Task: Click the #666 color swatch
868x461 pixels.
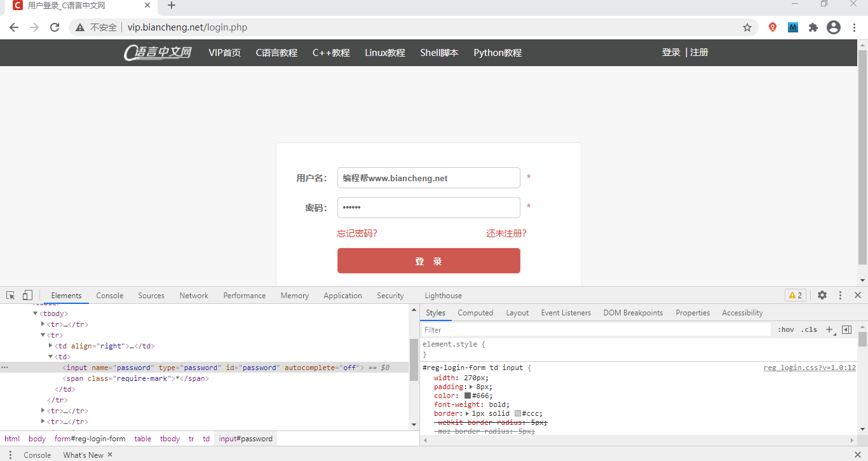Action: pos(468,396)
